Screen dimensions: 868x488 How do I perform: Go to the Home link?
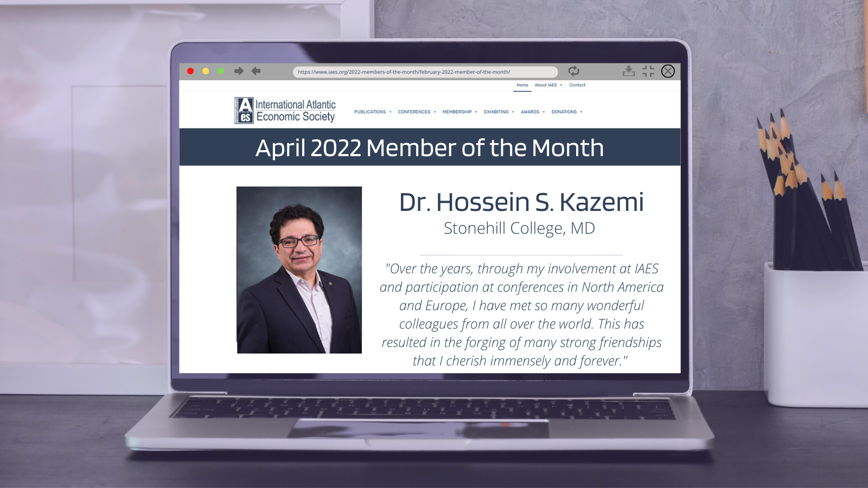pos(522,85)
